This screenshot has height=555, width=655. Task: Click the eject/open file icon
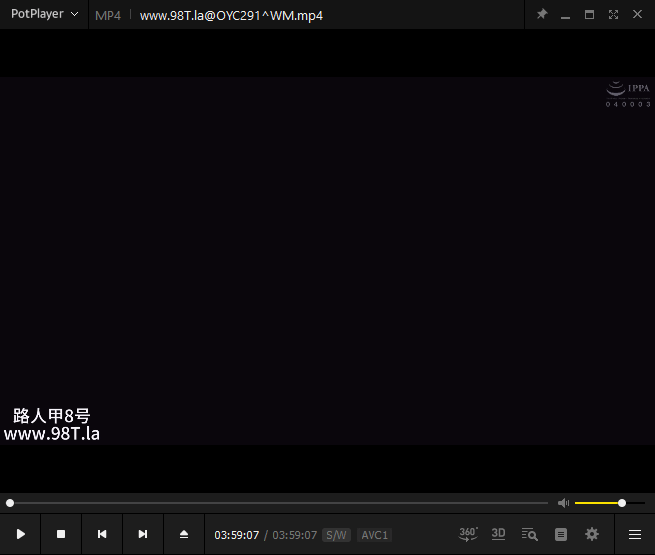click(x=184, y=535)
